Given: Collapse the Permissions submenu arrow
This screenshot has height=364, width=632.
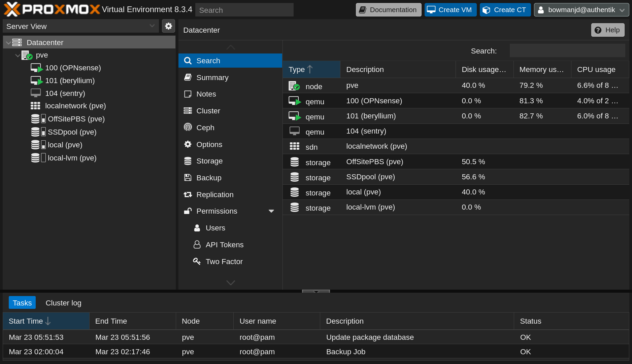Looking at the screenshot, I should pyautogui.click(x=271, y=211).
